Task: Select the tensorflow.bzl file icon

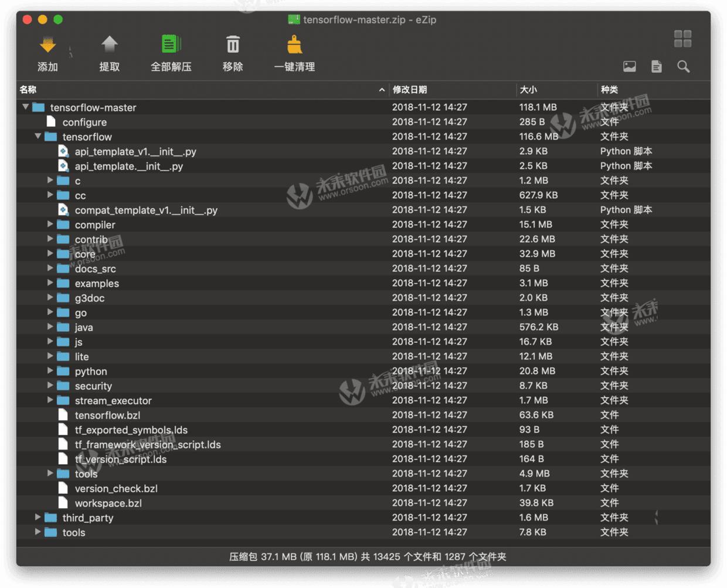Action: tap(63, 415)
